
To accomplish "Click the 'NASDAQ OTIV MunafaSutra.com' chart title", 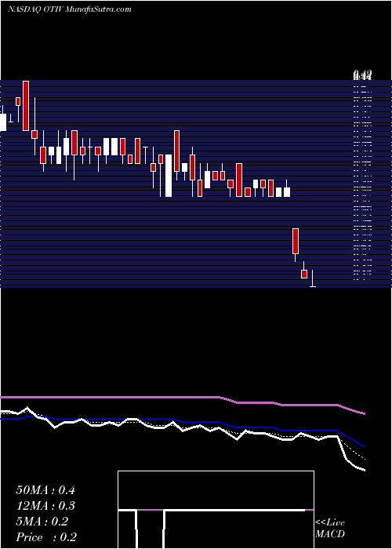I will 69,9.
